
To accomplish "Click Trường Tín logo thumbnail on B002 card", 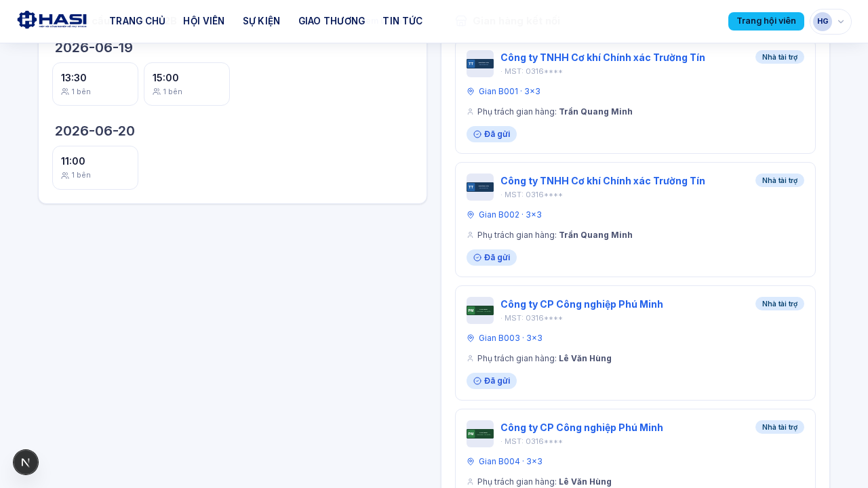I will click(x=480, y=187).
